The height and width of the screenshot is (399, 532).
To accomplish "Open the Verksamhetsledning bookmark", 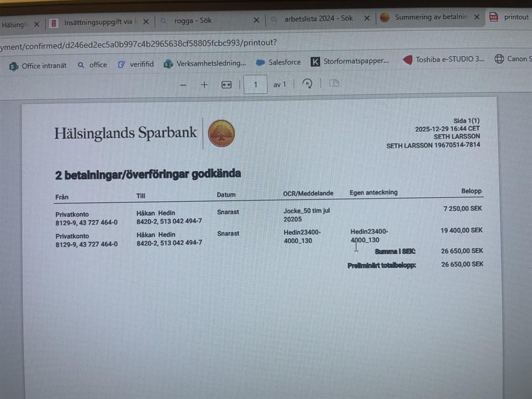I will pyautogui.click(x=204, y=63).
